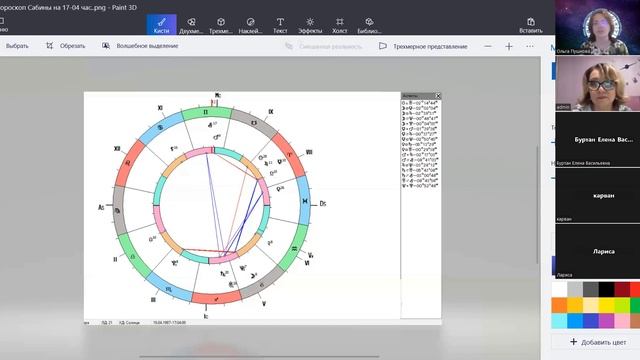This screenshot has width=640, height=360.
Task: Select the admin participant video tile
Action: point(598,83)
